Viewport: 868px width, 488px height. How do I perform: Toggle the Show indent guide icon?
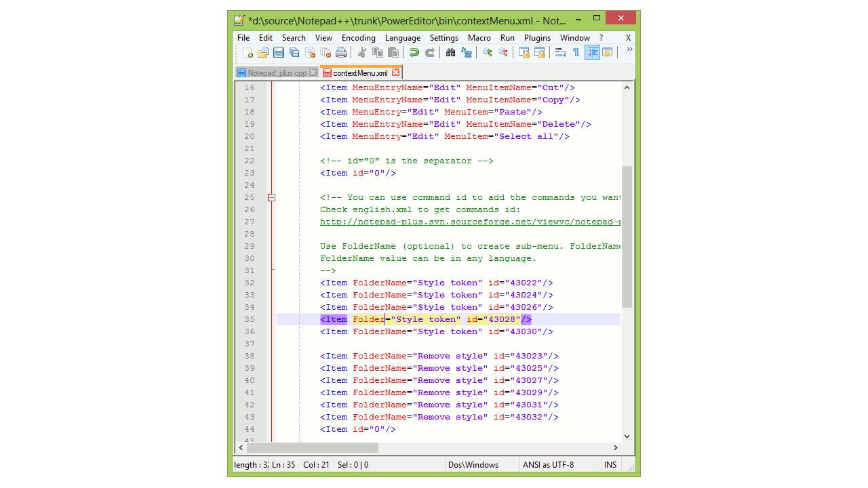pyautogui.click(x=592, y=52)
